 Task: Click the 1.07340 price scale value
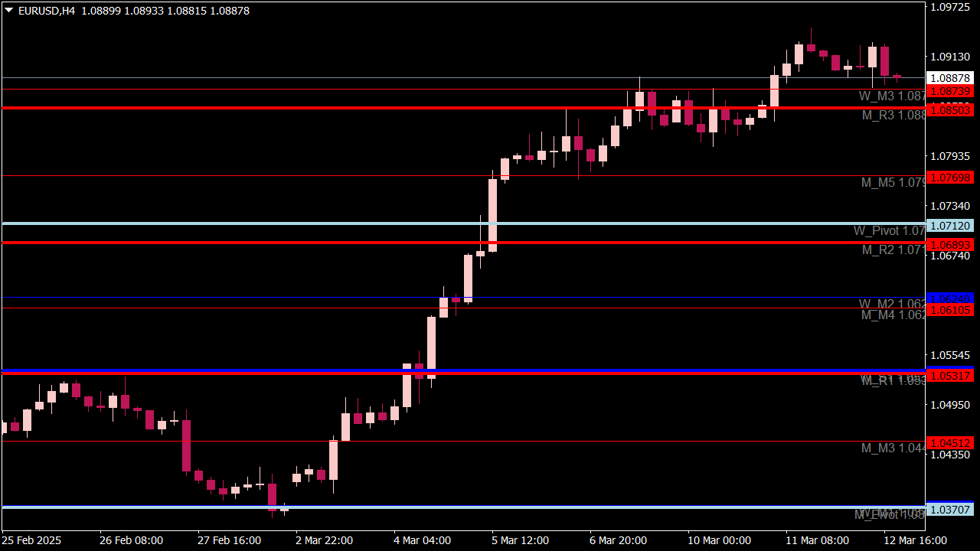[950, 206]
